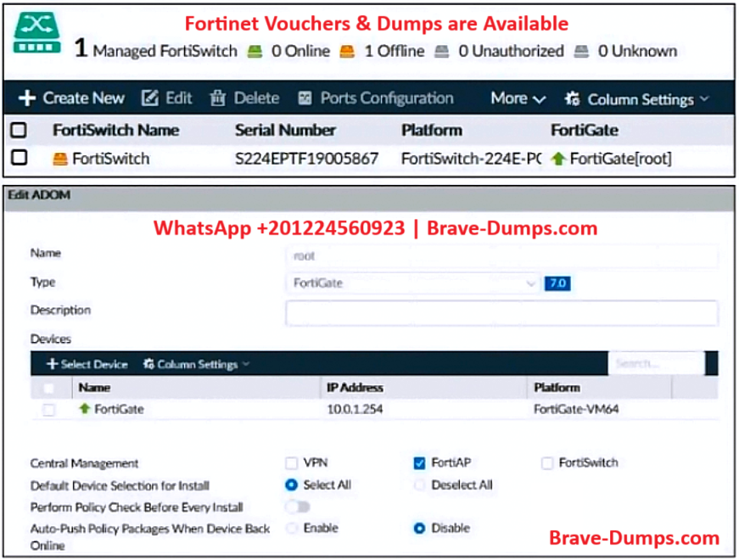Image resolution: width=739 pixels, height=560 pixels.
Task: Click the orange FortiSwitch device icon in row
Action: (59, 159)
